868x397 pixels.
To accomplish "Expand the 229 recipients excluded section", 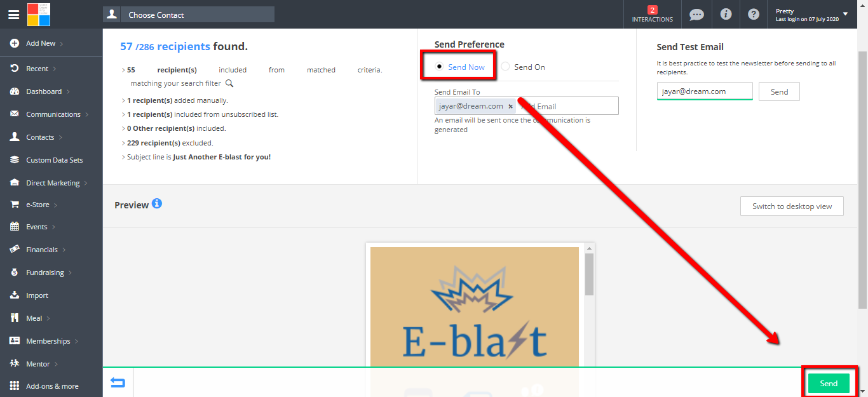I will [123, 143].
